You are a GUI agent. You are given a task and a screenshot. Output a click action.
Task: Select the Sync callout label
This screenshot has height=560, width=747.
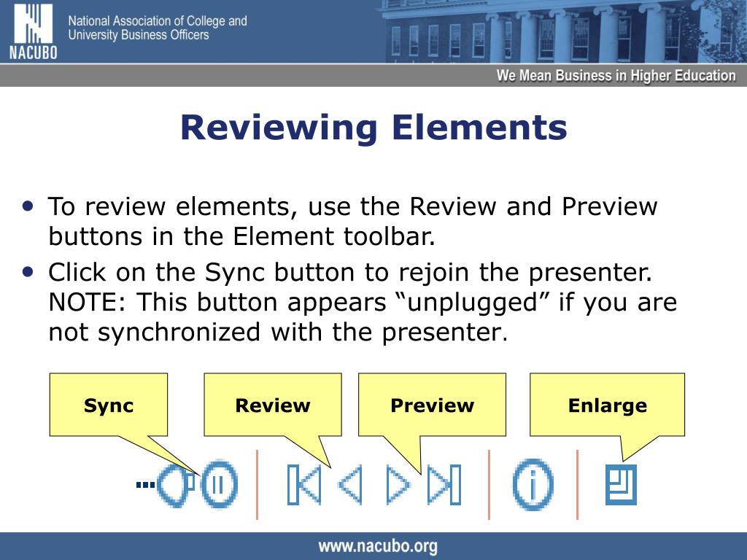(x=109, y=405)
